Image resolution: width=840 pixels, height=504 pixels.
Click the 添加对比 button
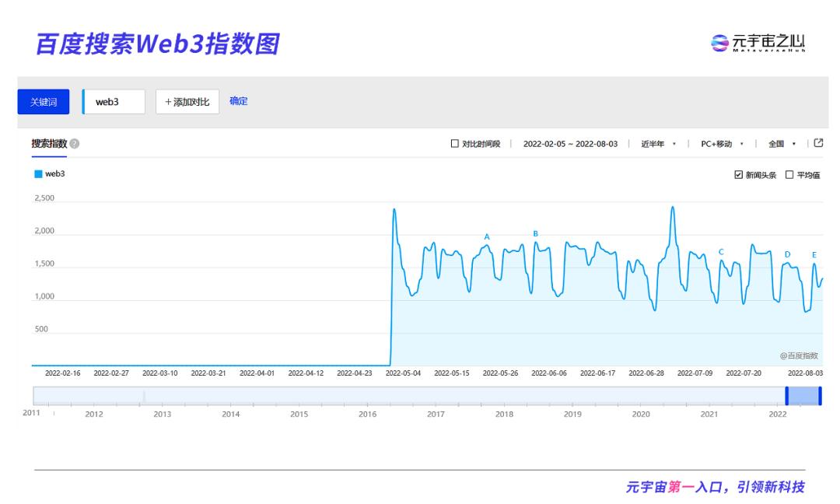coord(187,102)
